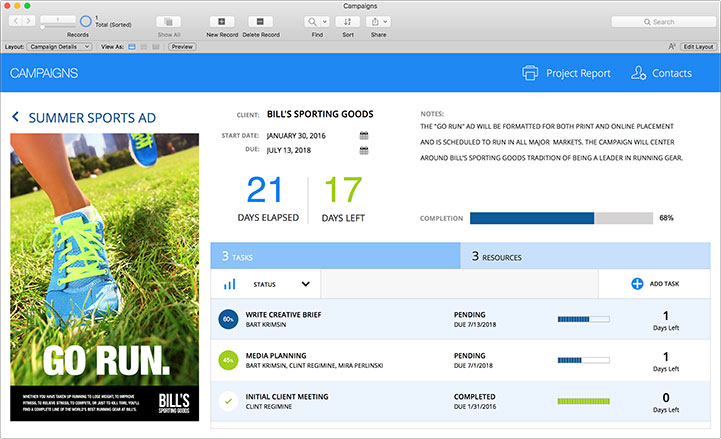721x439 pixels.
Task: Click the Edit Layout button
Action: 698,47
